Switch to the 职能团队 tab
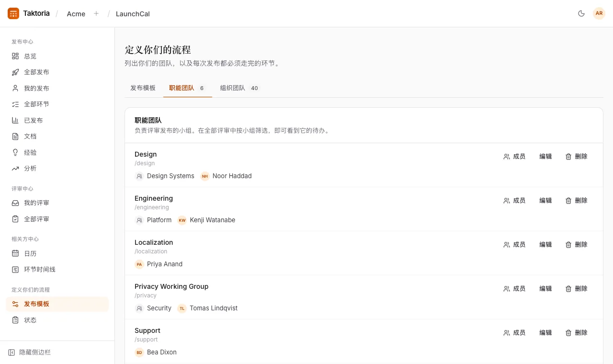The image size is (613, 364). (x=187, y=88)
